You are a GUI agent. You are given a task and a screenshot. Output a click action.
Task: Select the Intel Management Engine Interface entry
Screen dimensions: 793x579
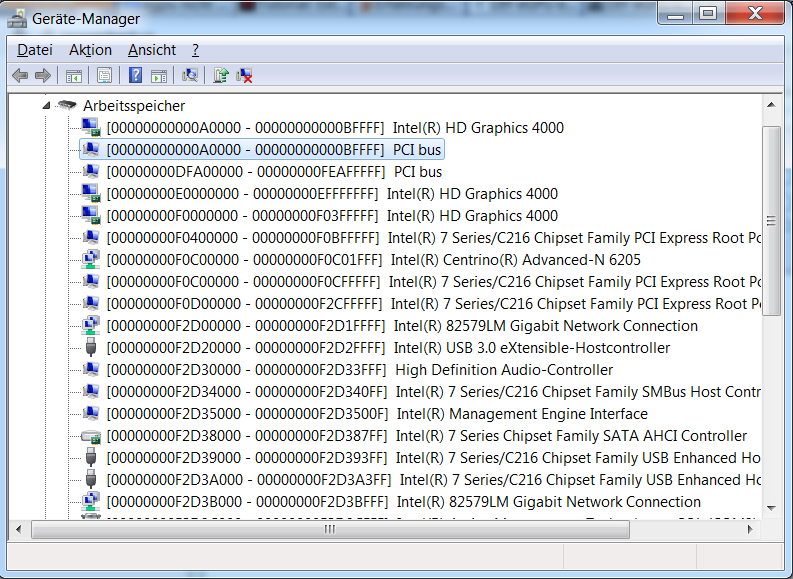click(377, 414)
